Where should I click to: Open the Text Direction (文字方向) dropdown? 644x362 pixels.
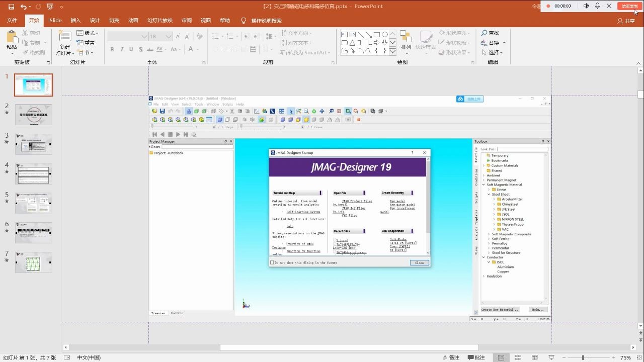(x=297, y=33)
